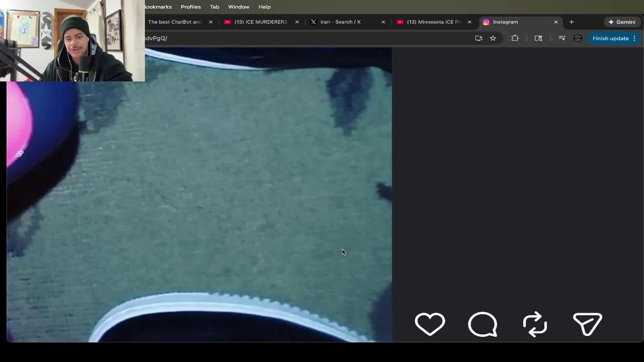The width and height of the screenshot is (644, 362).
Task: Switch to the '(13) Minnesota ICE' tab
Action: coord(434,22)
